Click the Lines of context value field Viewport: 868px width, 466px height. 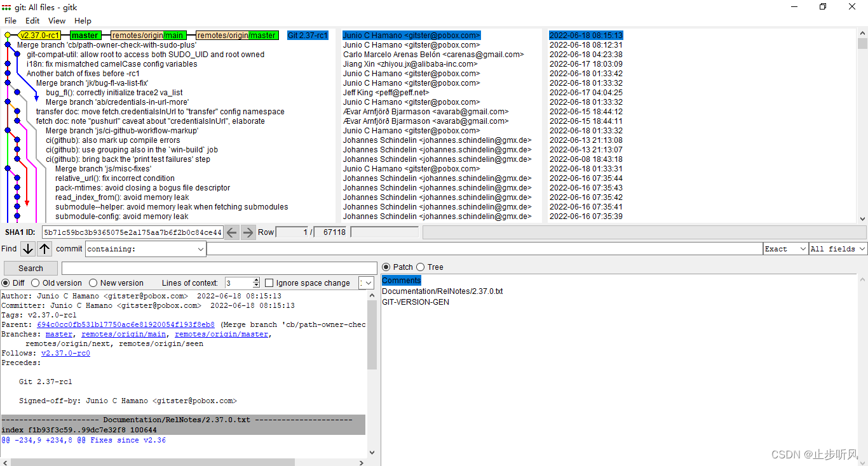coord(238,283)
